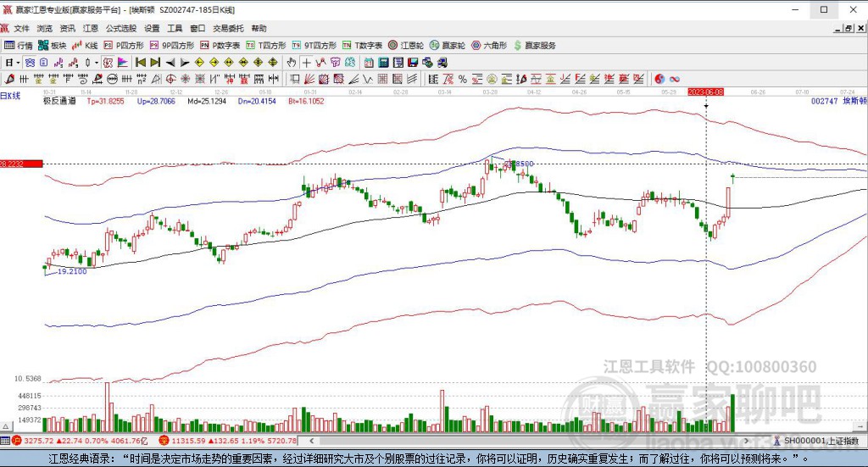Select the red target circle tool
This screenshot has width=868, height=467.
(171, 79)
